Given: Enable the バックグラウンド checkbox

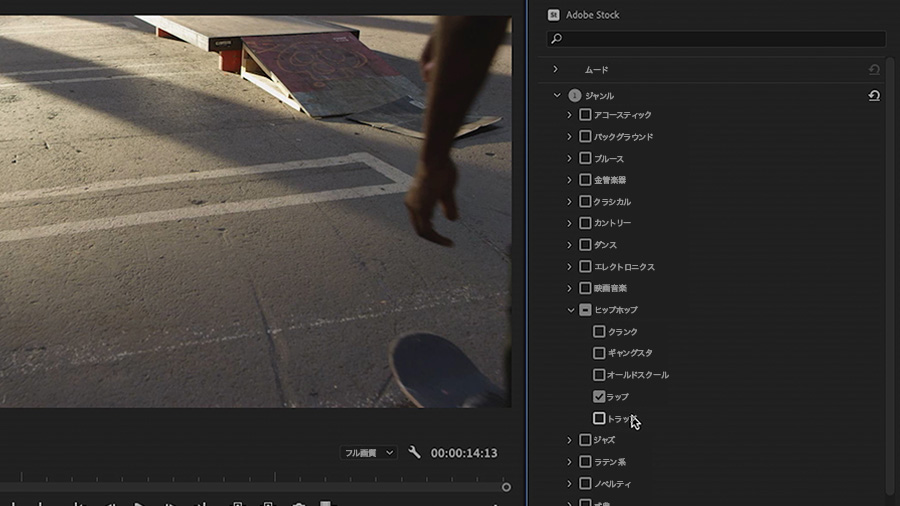Looking at the screenshot, I should [585, 137].
